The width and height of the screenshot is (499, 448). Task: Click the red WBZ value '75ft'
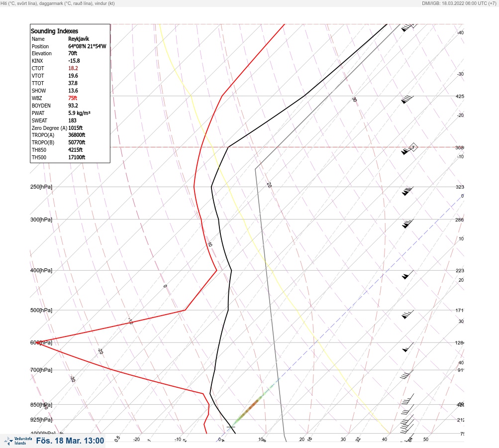click(x=73, y=98)
